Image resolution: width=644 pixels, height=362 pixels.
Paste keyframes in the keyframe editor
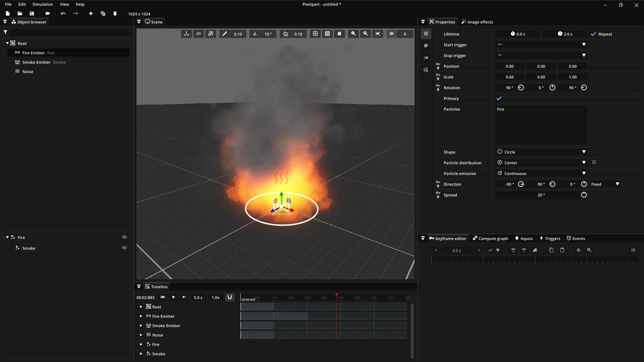562,250
